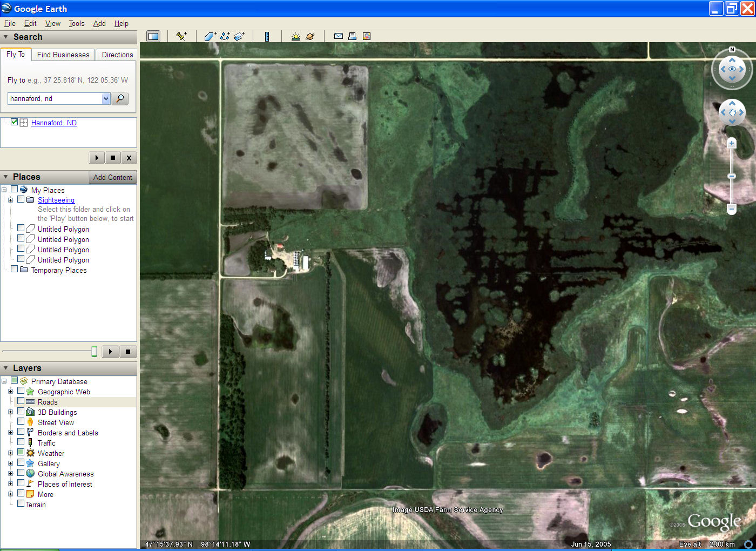Expand the Sightseeing folder tree node

pyautogui.click(x=10, y=200)
